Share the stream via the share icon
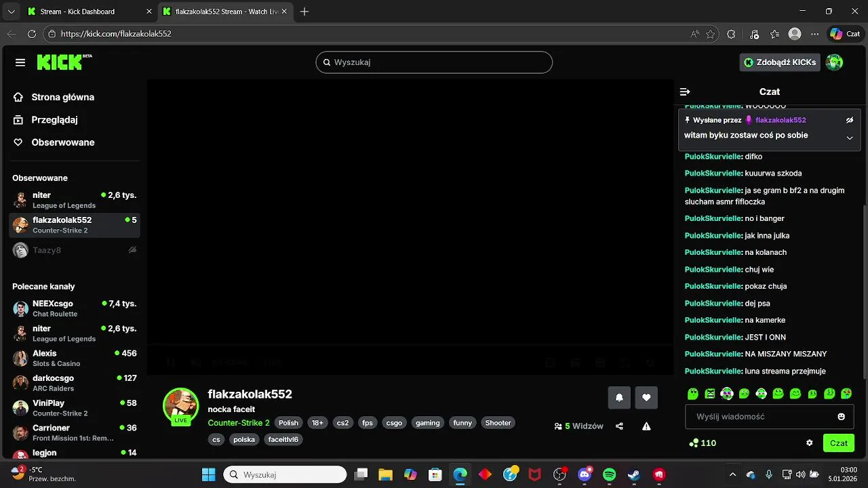 pyautogui.click(x=619, y=426)
